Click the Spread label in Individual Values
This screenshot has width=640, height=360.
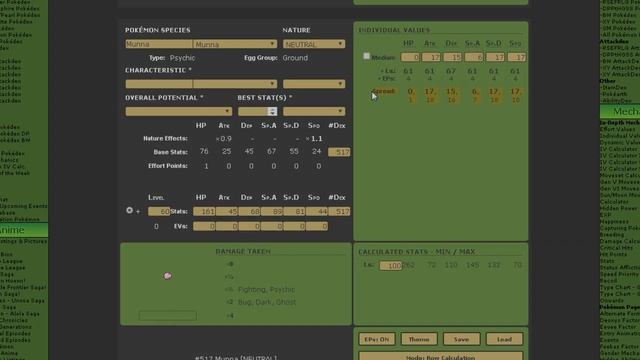(x=384, y=91)
